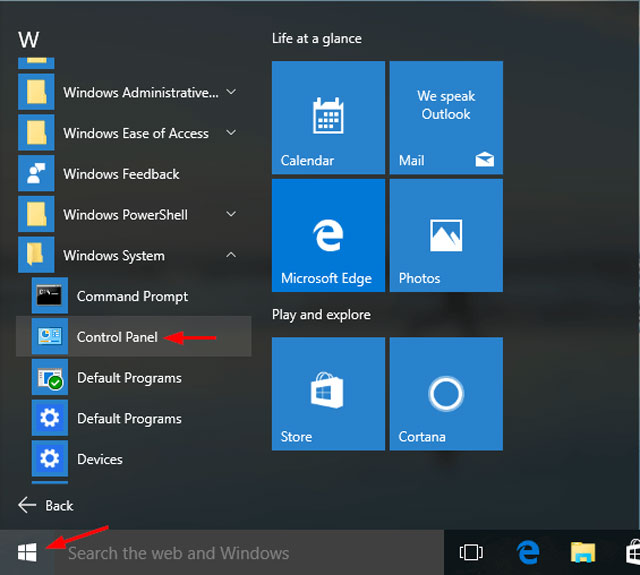Select the Devices text label

click(100, 460)
